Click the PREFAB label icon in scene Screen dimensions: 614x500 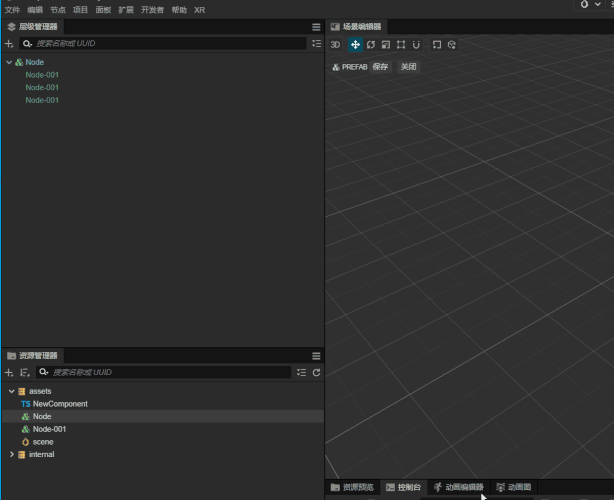[336, 67]
